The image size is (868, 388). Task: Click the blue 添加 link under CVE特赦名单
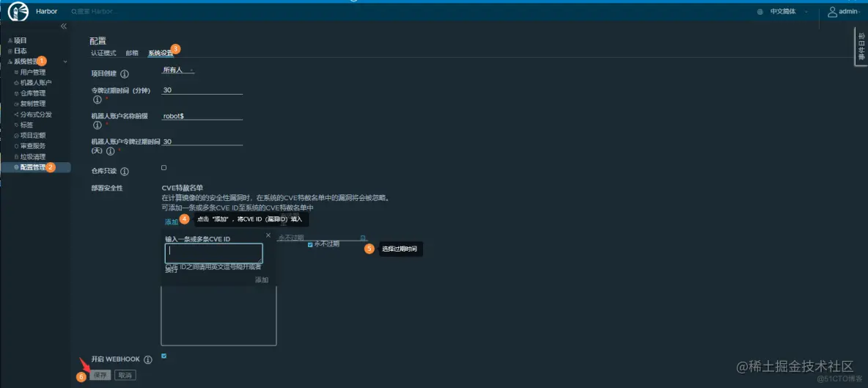click(172, 222)
